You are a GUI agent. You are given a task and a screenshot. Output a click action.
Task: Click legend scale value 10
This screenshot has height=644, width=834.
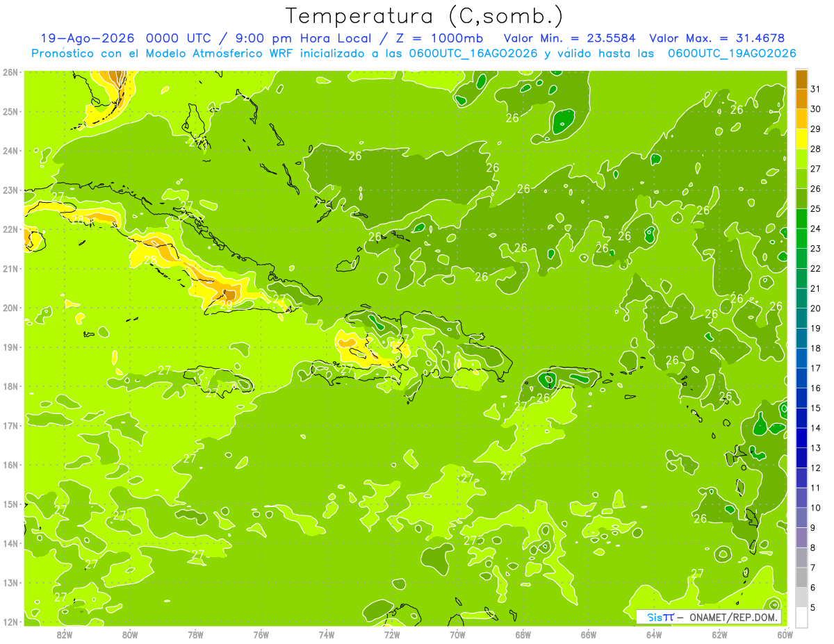click(x=815, y=508)
